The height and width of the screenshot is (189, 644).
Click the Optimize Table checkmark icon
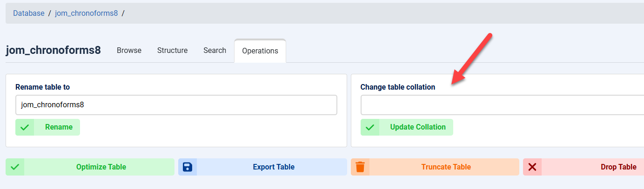[15, 167]
